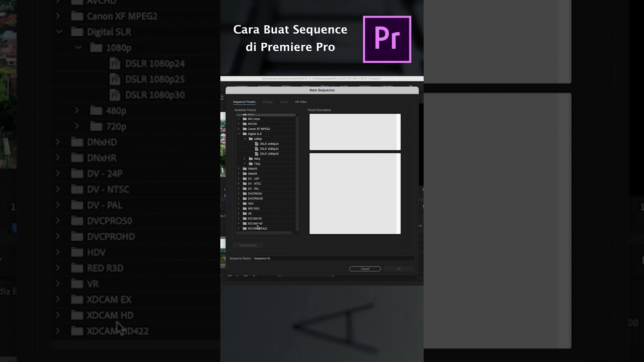Expand the XDCAM EX folder arrow
Screen dimensions: 644x362
click(238, 219)
